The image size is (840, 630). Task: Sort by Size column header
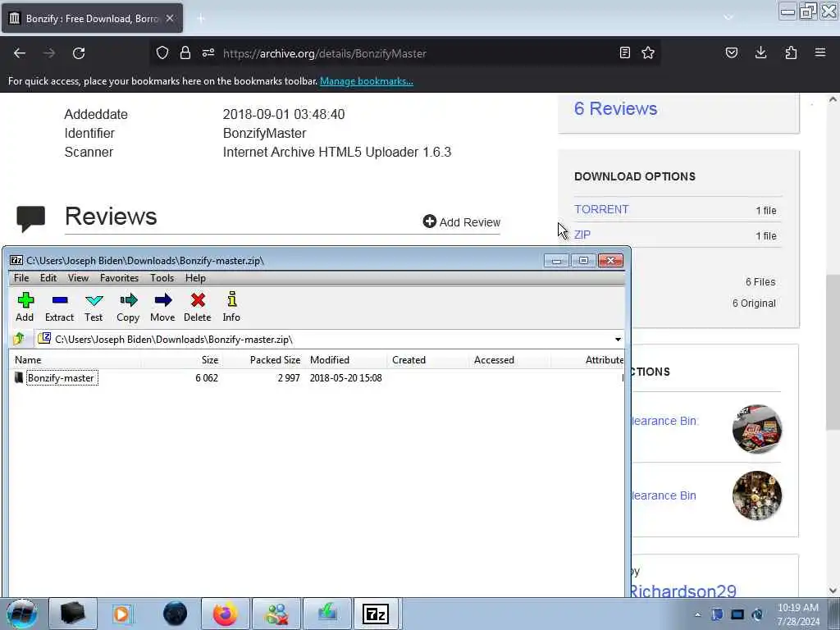click(x=181, y=360)
